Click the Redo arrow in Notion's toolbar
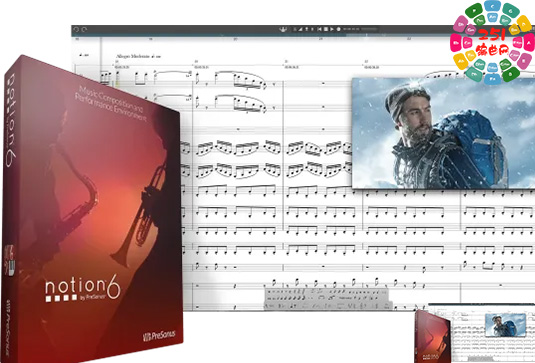535x363 pixels. (84, 29)
